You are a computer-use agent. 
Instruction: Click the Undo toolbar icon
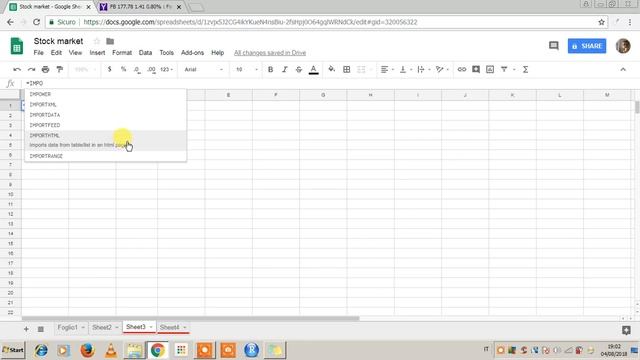click(x=17, y=69)
